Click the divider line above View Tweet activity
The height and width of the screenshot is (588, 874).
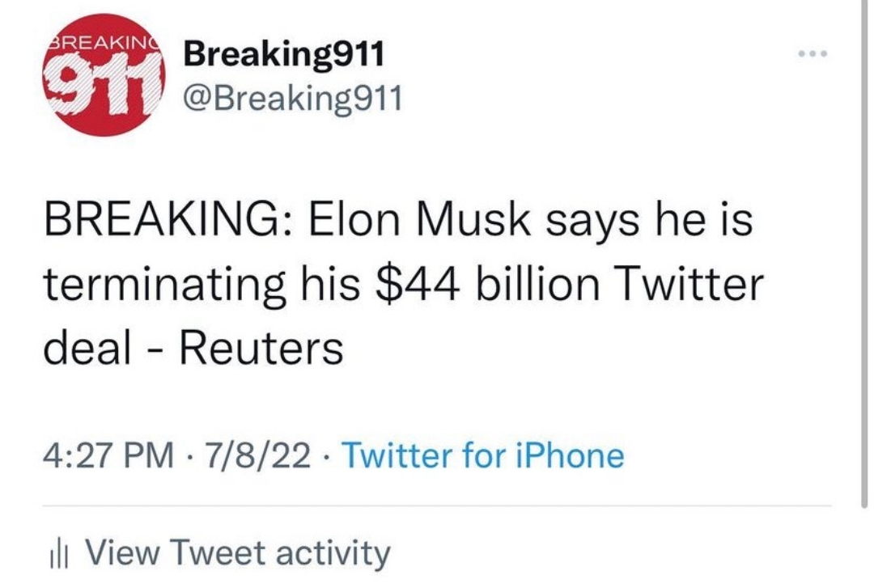pyautogui.click(x=437, y=506)
